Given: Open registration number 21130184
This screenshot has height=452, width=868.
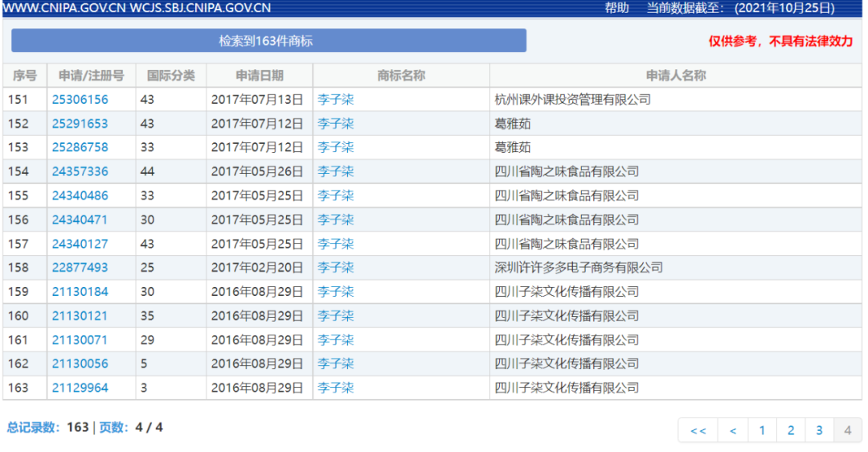Looking at the screenshot, I should pos(80,292).
